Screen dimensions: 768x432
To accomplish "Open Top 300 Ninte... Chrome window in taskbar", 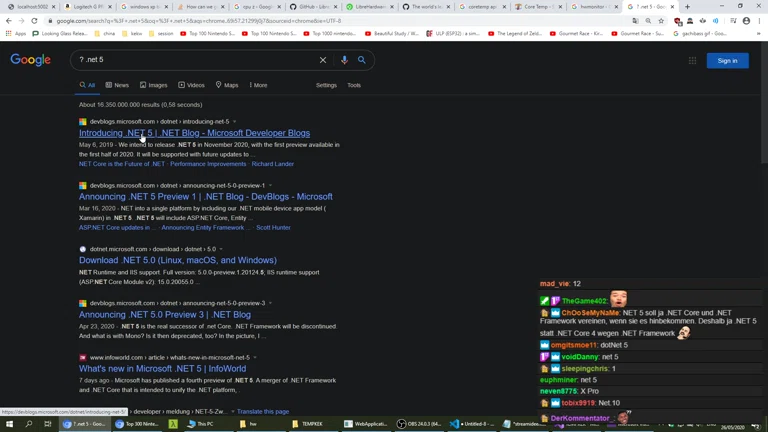I will [x=137, y=424].
